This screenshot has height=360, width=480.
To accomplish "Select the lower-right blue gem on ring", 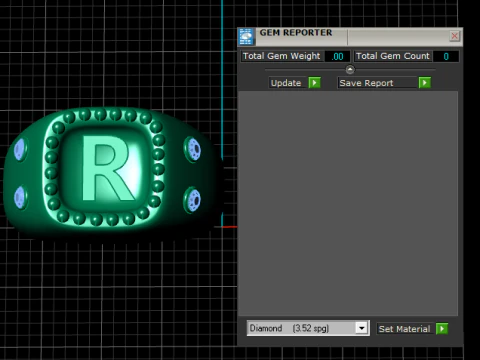I will 193,200.
